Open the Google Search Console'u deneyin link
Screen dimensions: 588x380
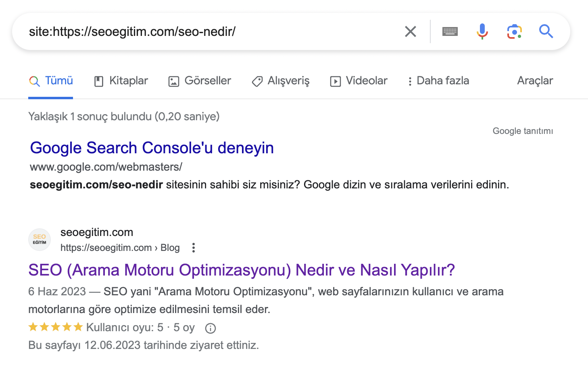coord(152,148)
